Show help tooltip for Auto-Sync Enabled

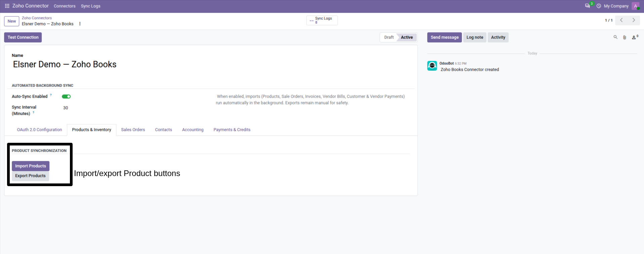point(51,95)
